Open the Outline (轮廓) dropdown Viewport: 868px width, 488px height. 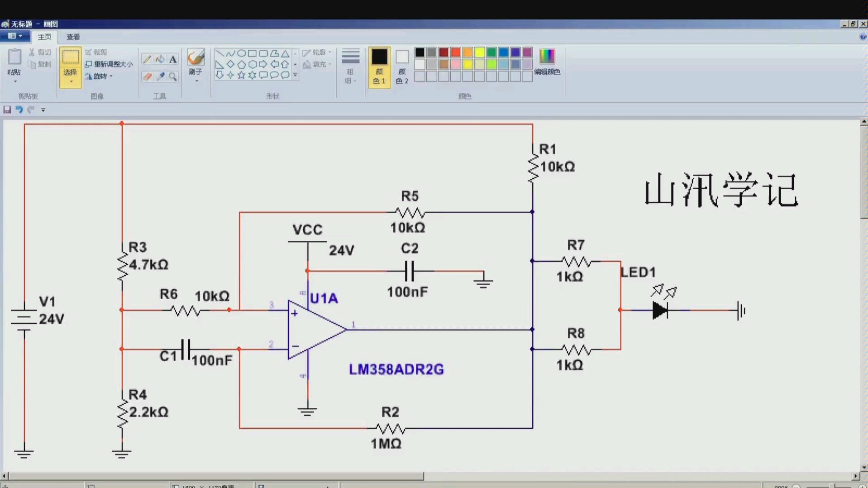(x=317, y=53)
